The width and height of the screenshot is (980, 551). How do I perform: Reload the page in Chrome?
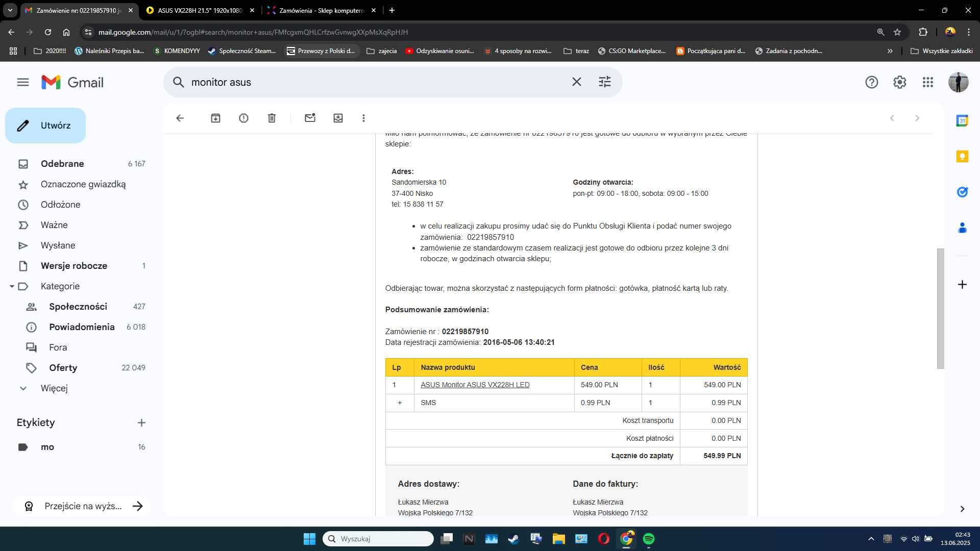point(47,32)
